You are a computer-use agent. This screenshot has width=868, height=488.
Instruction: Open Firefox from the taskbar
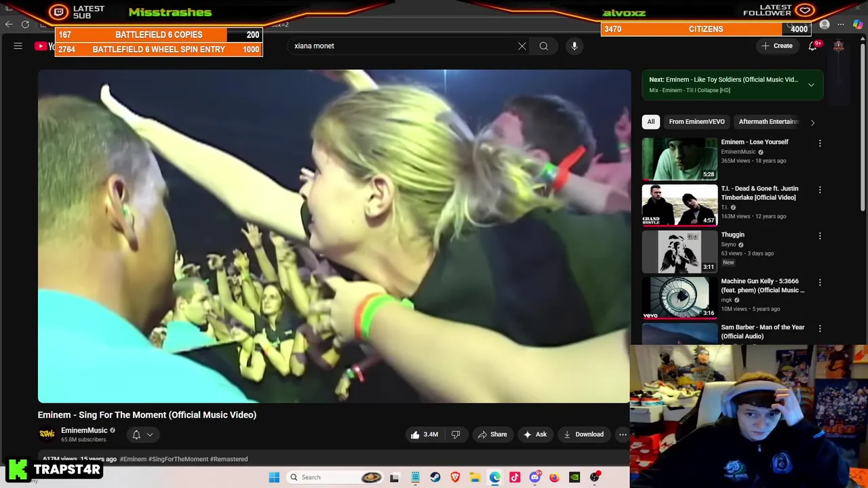(555, 477)
